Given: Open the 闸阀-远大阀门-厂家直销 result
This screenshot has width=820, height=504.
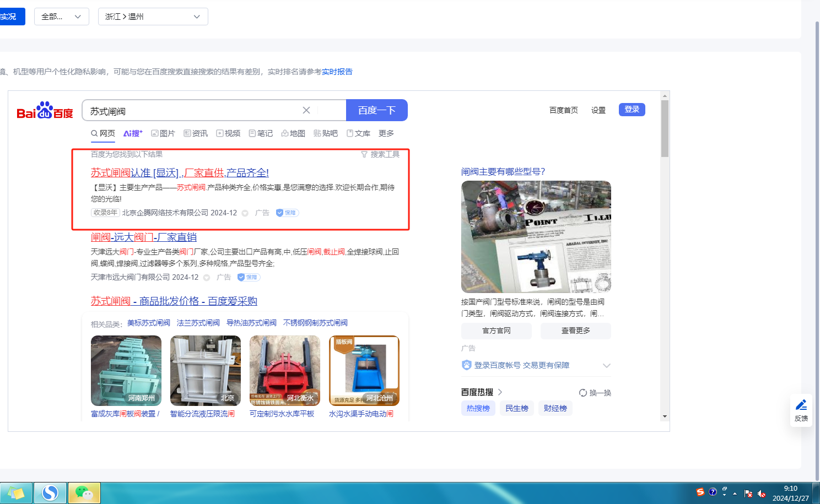Looking at the screenshot, I should pos(144,237).
